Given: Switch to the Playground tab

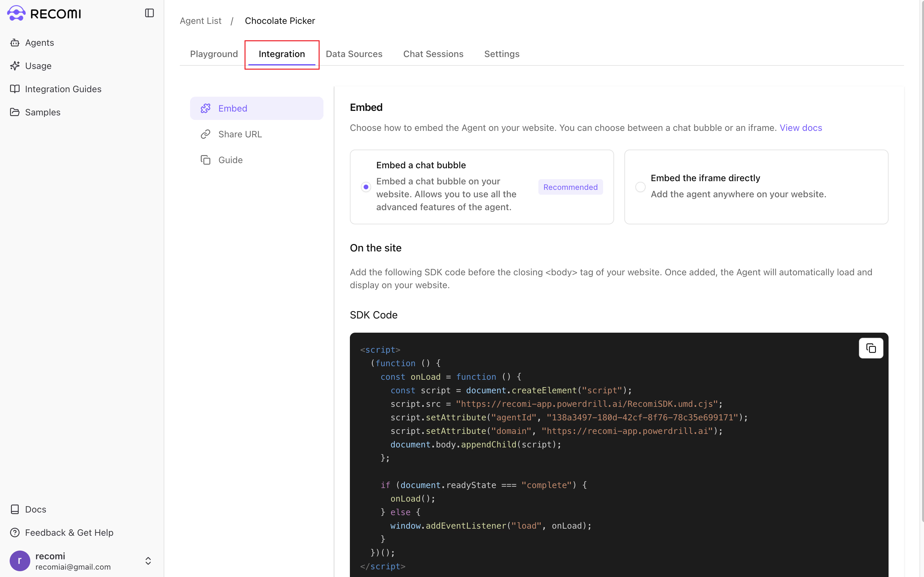Looking at the screenshot, I should point(214,54).
